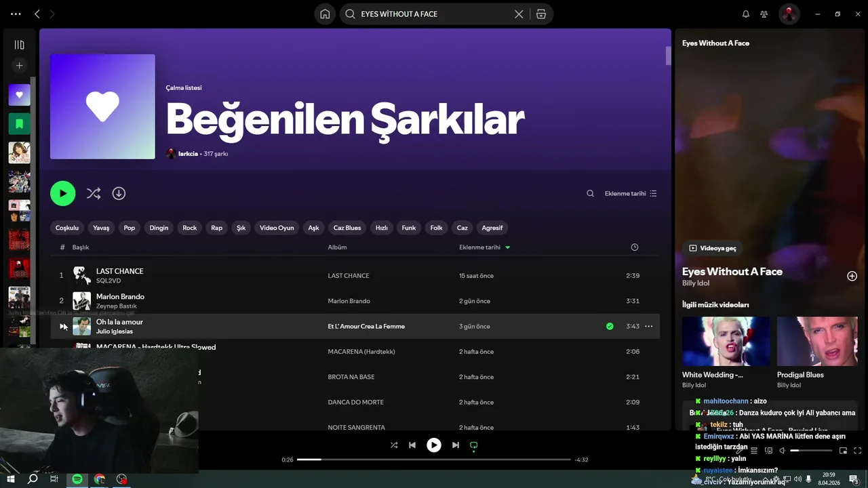Select the Rock filter chip
The height and width of the screenshot is (488, 868).
tap(190, 228)
